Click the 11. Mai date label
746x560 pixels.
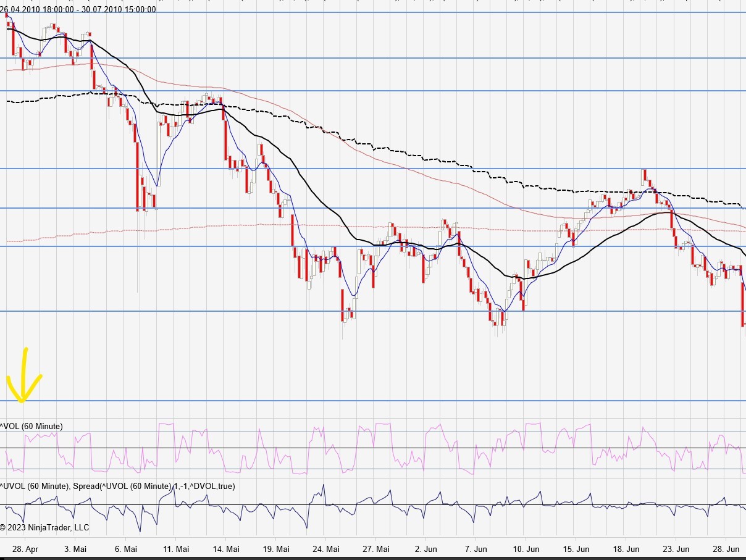tap(176, 549)
